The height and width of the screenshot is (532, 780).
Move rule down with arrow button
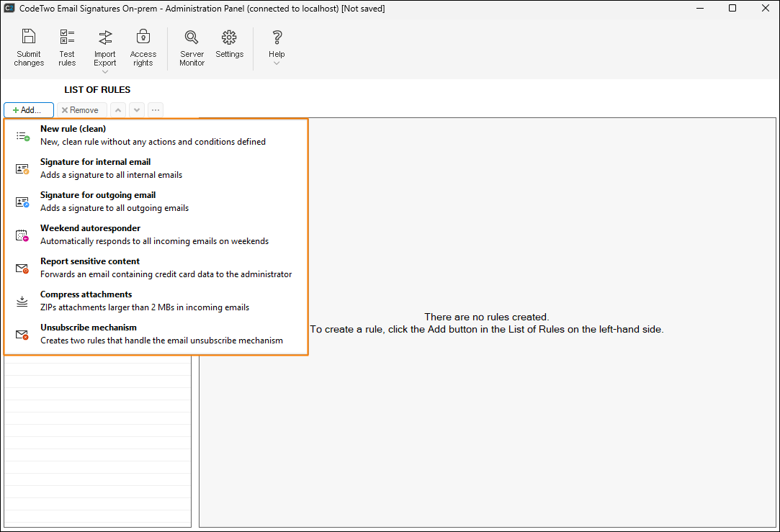[136, 110]
